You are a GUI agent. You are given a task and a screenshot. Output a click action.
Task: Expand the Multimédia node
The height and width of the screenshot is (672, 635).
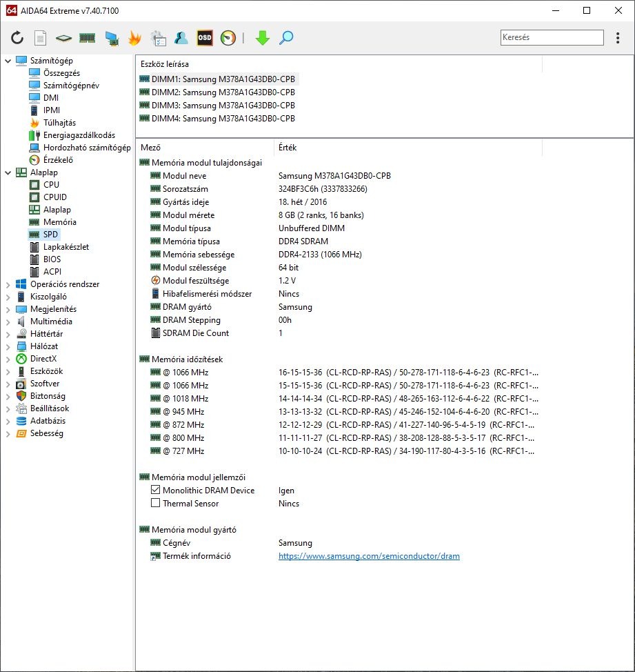[8, 322]
